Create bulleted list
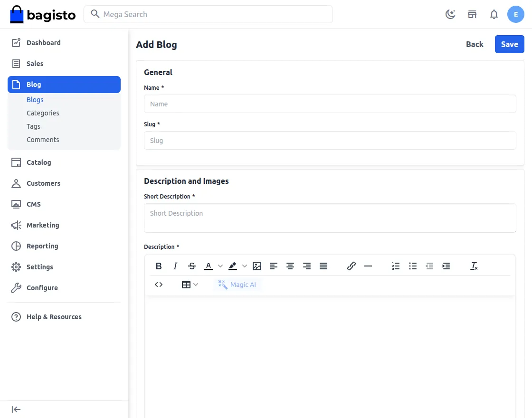 [413, 266]
